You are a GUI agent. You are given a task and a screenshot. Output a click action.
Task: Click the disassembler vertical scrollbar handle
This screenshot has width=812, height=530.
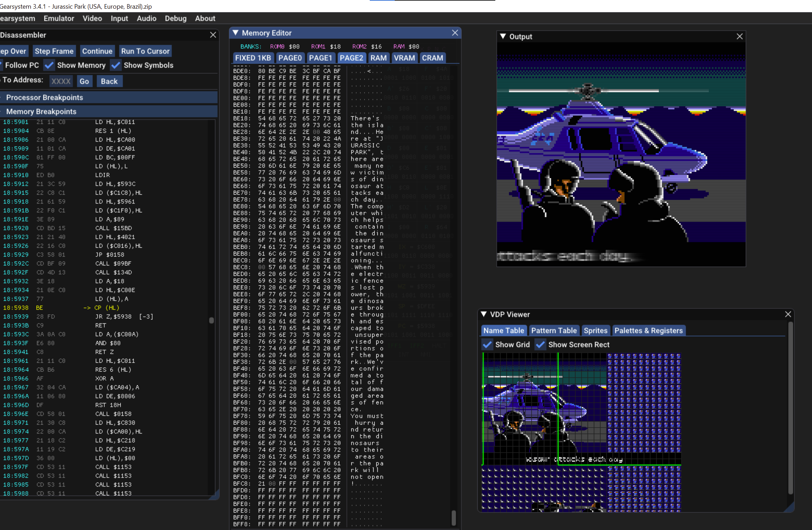point(211,320)
